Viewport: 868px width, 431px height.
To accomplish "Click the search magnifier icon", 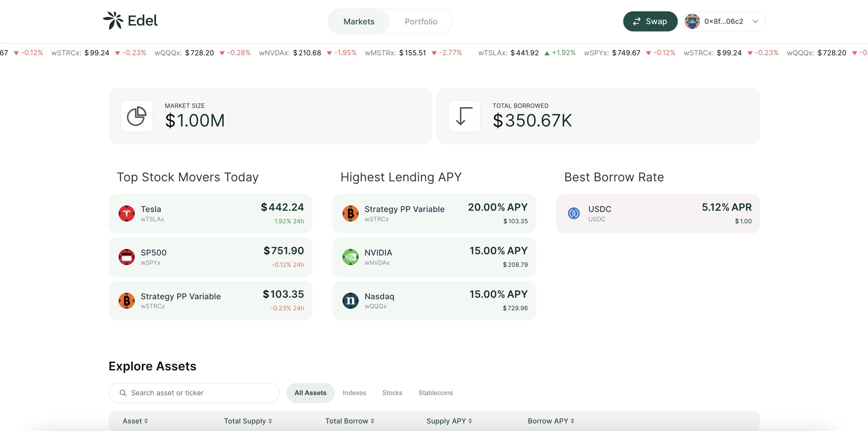I will (x=123, y=393).
